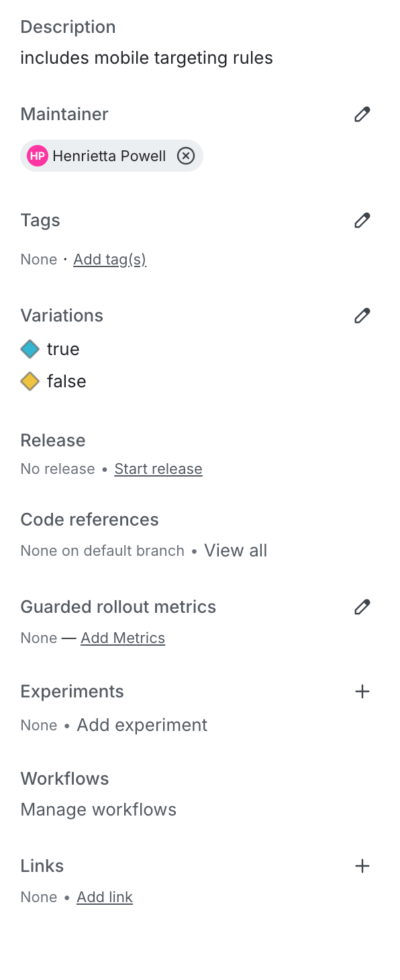Edit Variations with the pencil icon
The image size is (400, 980).
(362, 315)
